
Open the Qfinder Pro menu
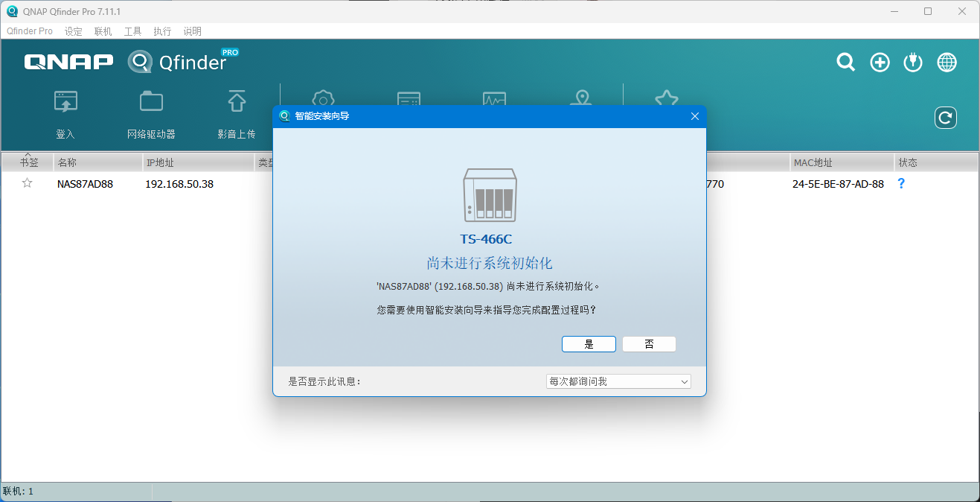(x=30, y=31)
